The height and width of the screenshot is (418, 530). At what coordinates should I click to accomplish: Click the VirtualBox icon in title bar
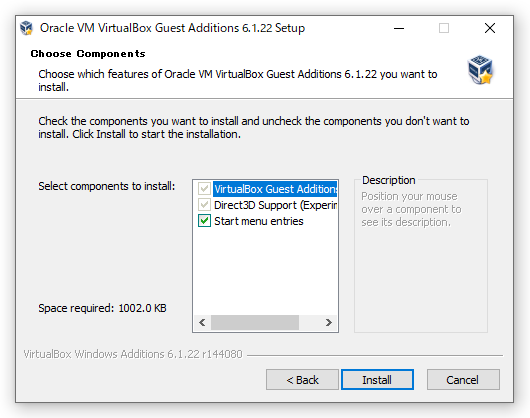[26, 28]
